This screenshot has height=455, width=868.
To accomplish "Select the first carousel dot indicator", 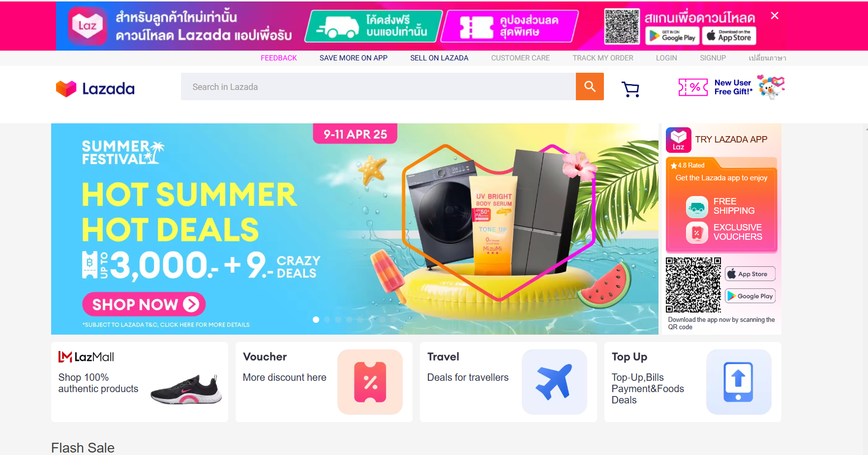I will coord(316,319).
